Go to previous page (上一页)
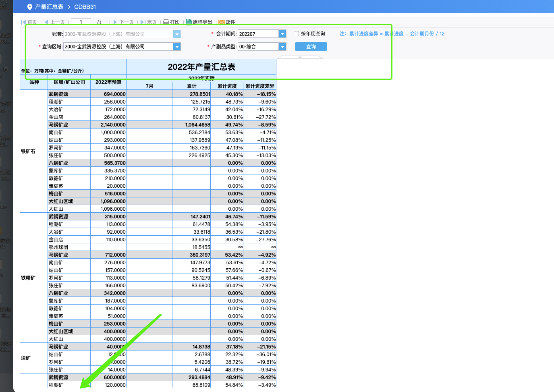The image size is (554, 392). 54,22
